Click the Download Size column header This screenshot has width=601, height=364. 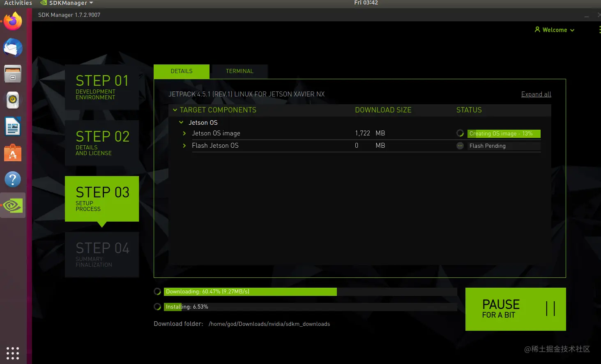(x=383, y=110)
